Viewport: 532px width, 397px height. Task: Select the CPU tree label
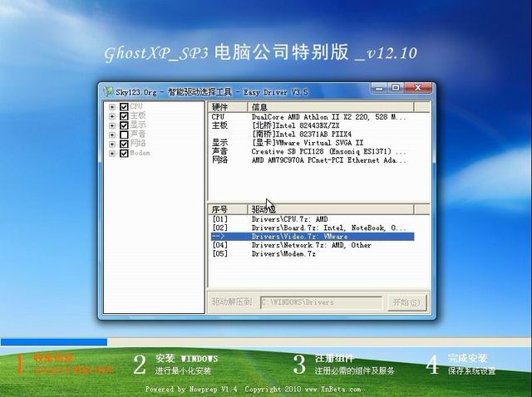pyautogui.click(x=136, y=106)
